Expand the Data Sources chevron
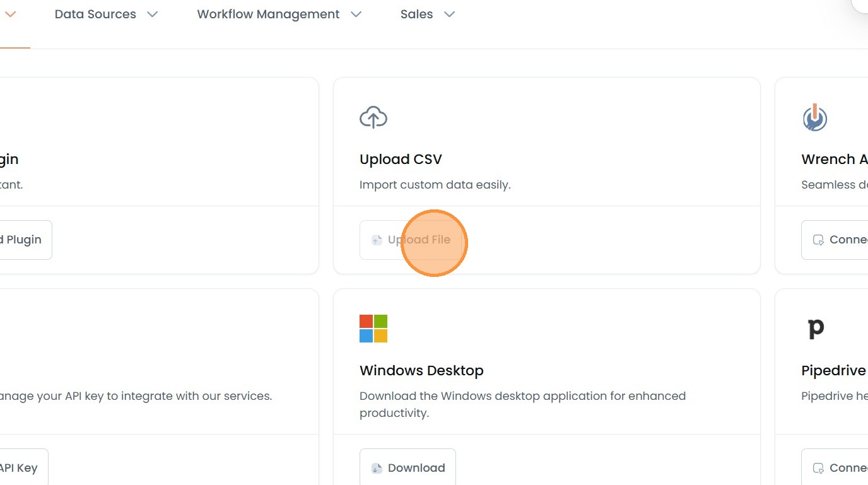This screenshot has height=485, width=868. click(x=153, y=14)
